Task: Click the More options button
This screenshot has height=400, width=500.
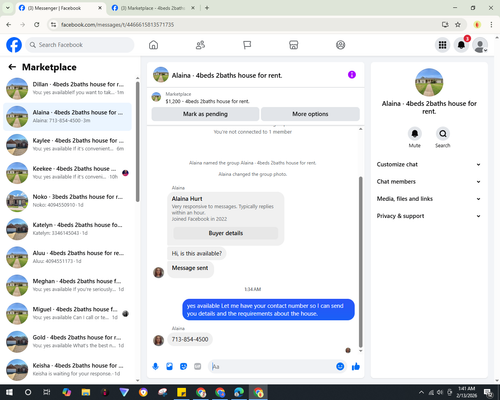Action: click(310, 114)
